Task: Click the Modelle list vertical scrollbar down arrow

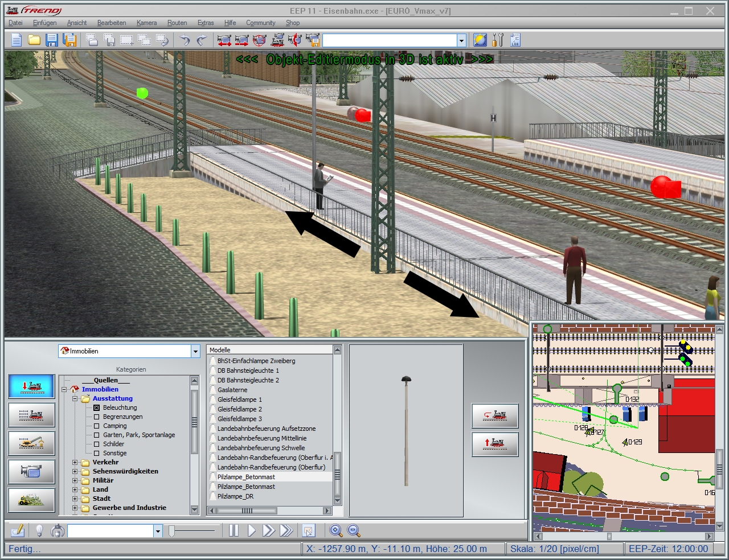Action: coord(337,501)
